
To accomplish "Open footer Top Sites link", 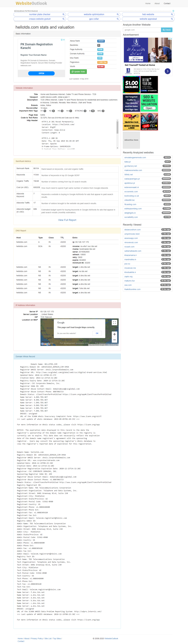I will click(x=57, y=638).
